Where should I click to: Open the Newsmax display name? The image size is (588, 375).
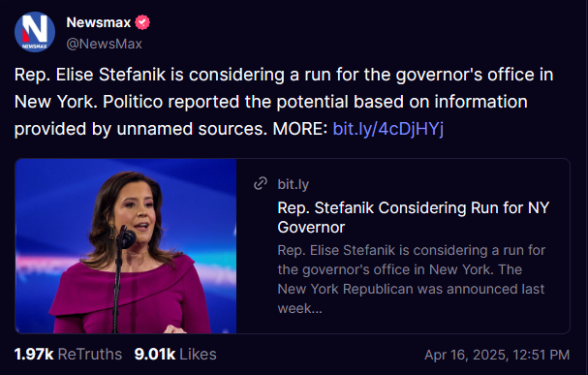[x=99, y=22]
